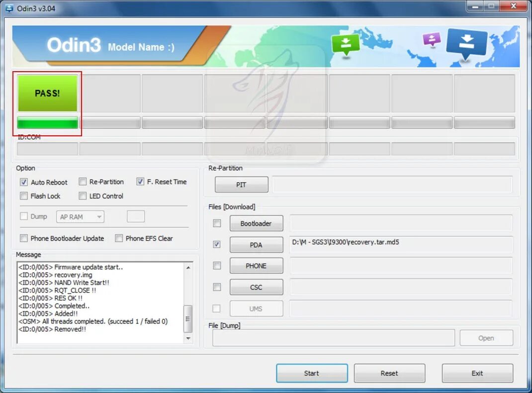Toggle the LED Control checkbox

pos(83,196)
